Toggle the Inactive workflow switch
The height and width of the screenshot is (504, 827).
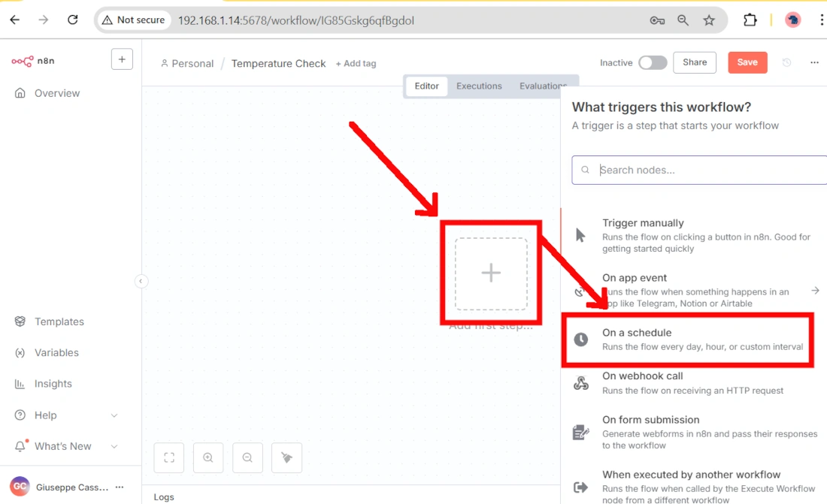click(652, 63)
